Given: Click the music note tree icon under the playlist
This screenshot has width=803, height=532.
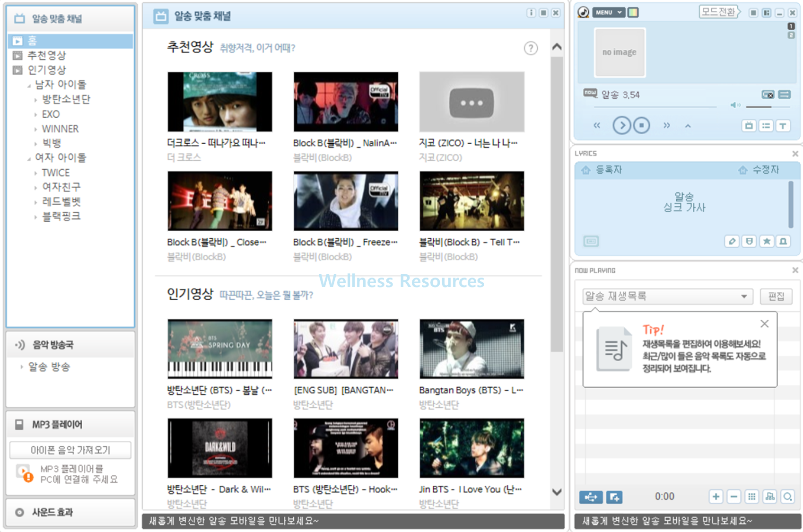Looking at the screenshot, I should 770,497.
